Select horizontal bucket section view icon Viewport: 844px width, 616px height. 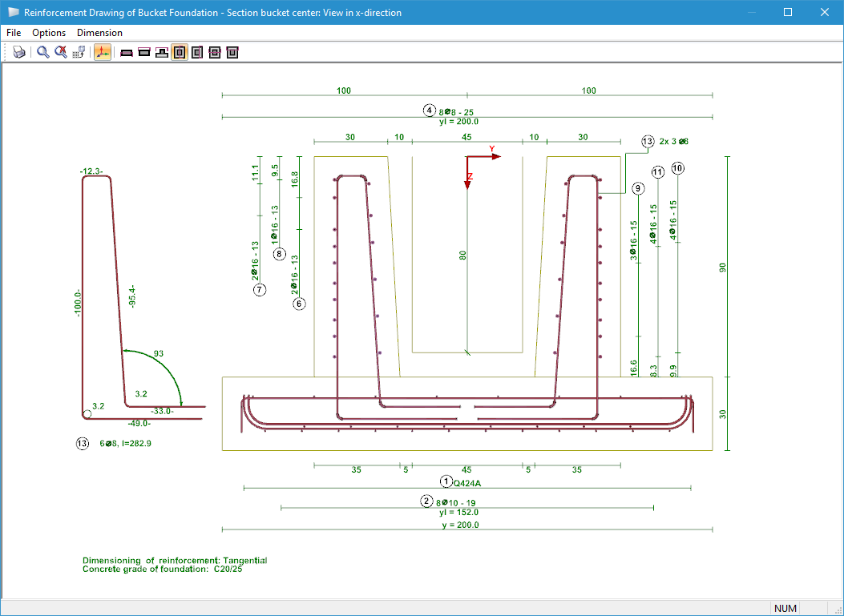coord(215,53)
